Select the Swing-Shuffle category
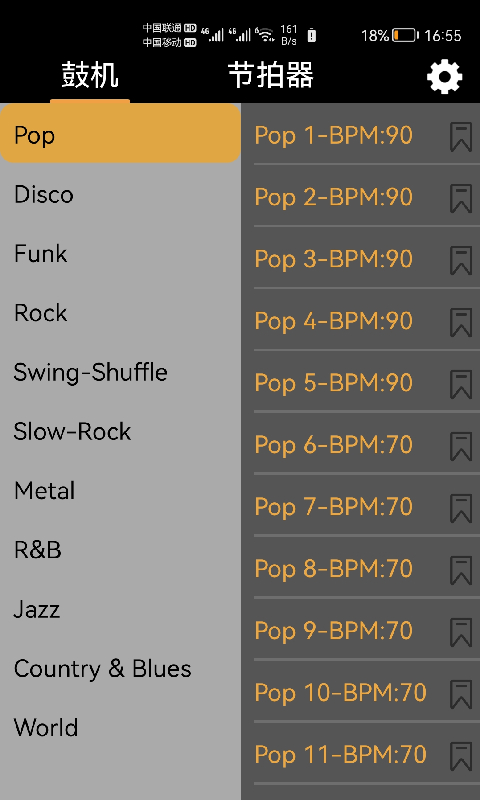The height and width of the screenshot is (800, 480). click(x=120, y=372)
